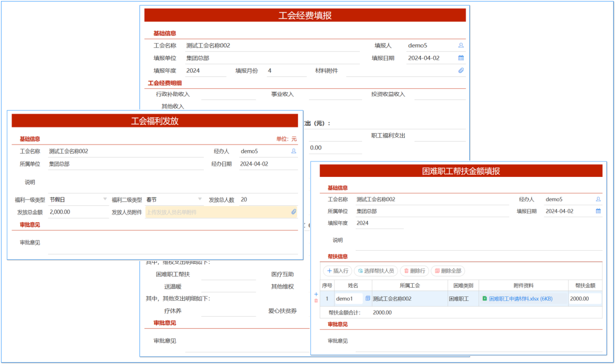Click the 帮扶金额 cell showing 2000.00
615x364 pixels.
coord(585,299)
